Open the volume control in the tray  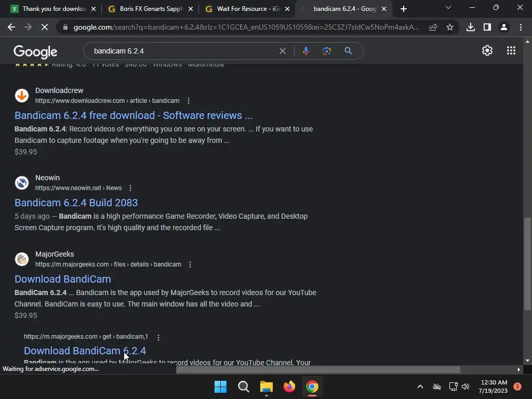click(x=465, y=387)
